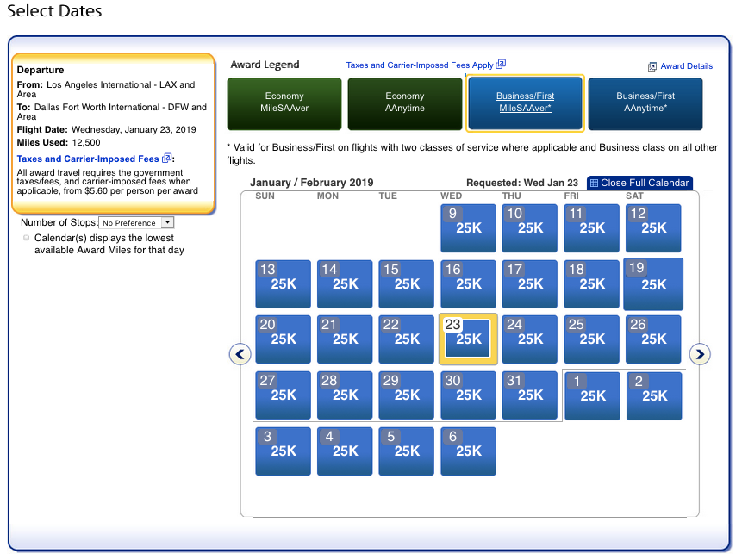This screenshot has height=560, width=742.
Task: Select Economy AAnytime award type
Action: pos(404,103)
